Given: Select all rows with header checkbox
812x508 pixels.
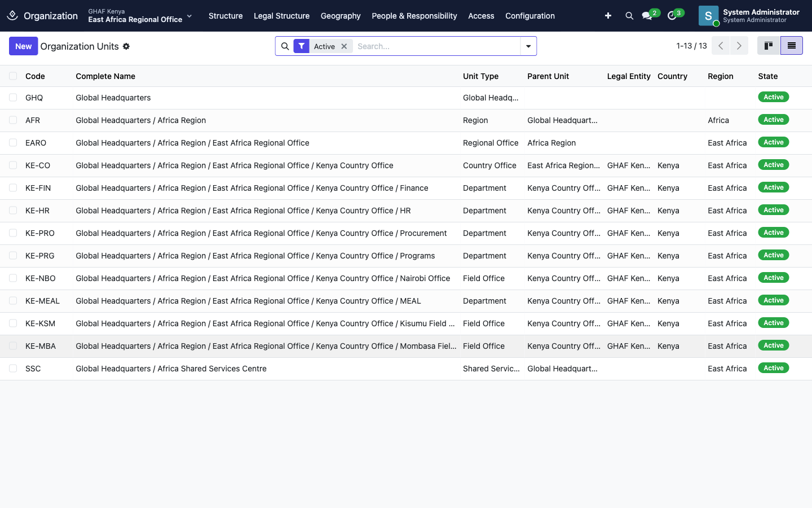Looking at the screenshot, I should tap(13, 76).
